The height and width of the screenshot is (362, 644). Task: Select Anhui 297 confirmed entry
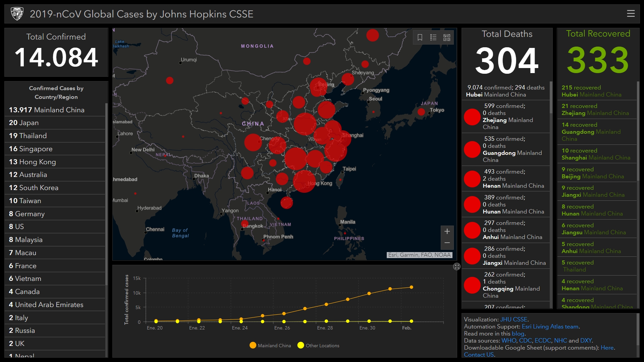[x=505, y=230]
